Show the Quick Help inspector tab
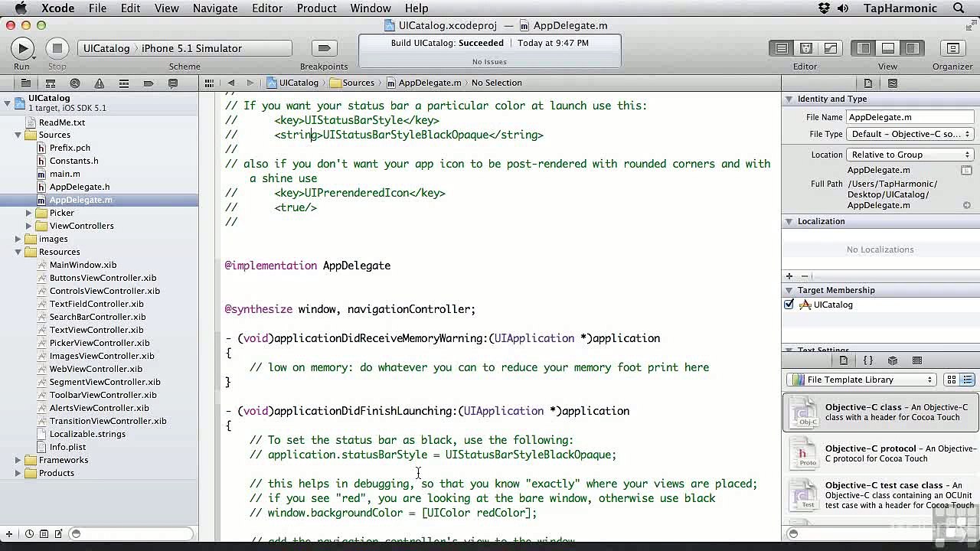 [893, 83]
